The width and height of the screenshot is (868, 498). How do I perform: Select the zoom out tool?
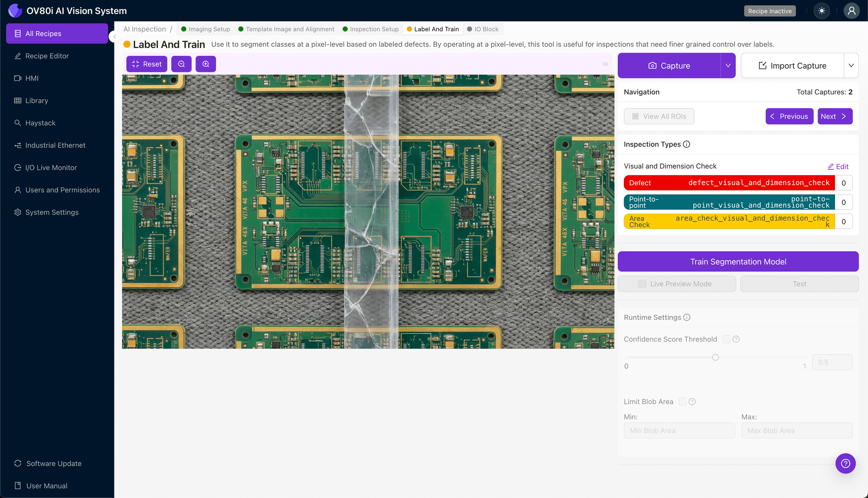pyautogui.click(x=181, y=64)
